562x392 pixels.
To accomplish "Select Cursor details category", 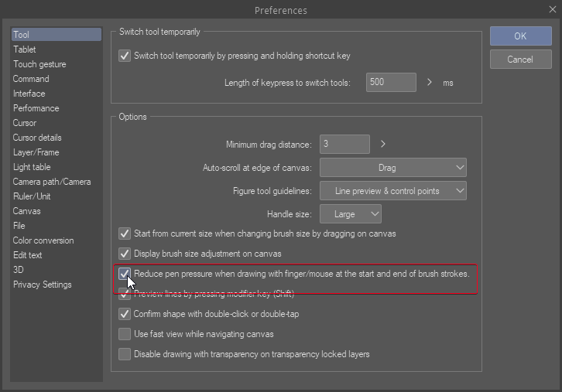I will tap(37, 138).
